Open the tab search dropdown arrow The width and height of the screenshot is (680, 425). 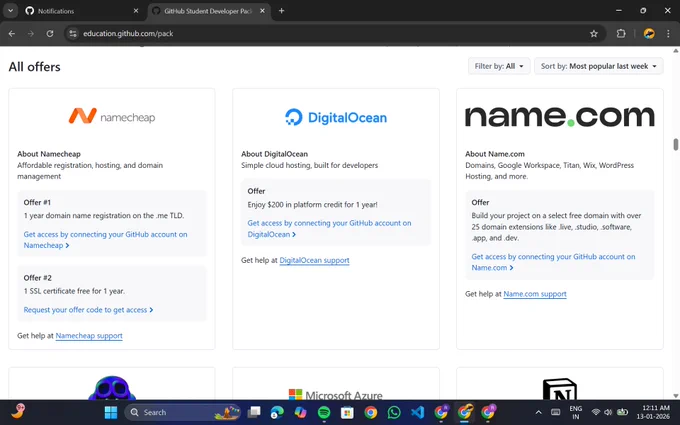click(x=10, y=11)
